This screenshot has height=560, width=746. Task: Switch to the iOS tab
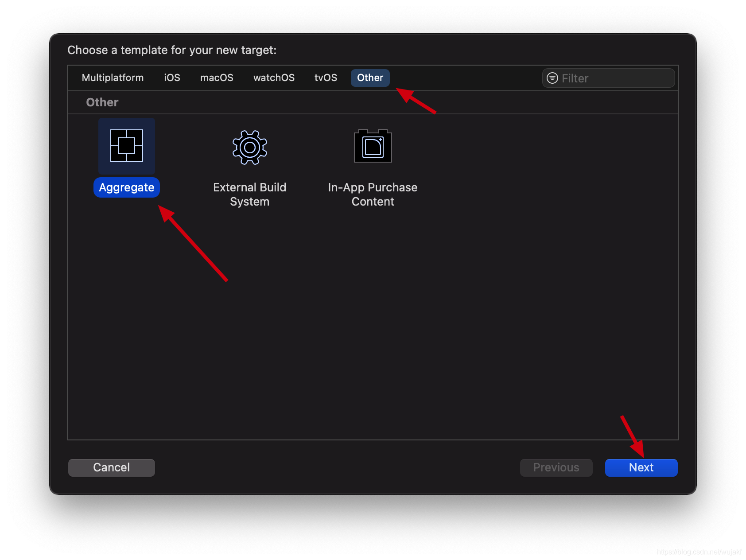pos(172,78)
